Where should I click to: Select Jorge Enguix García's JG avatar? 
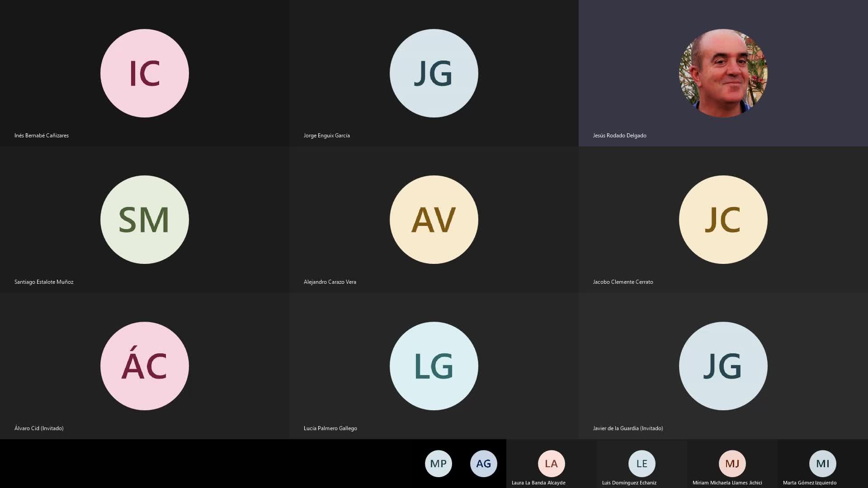tap(434, 73)
